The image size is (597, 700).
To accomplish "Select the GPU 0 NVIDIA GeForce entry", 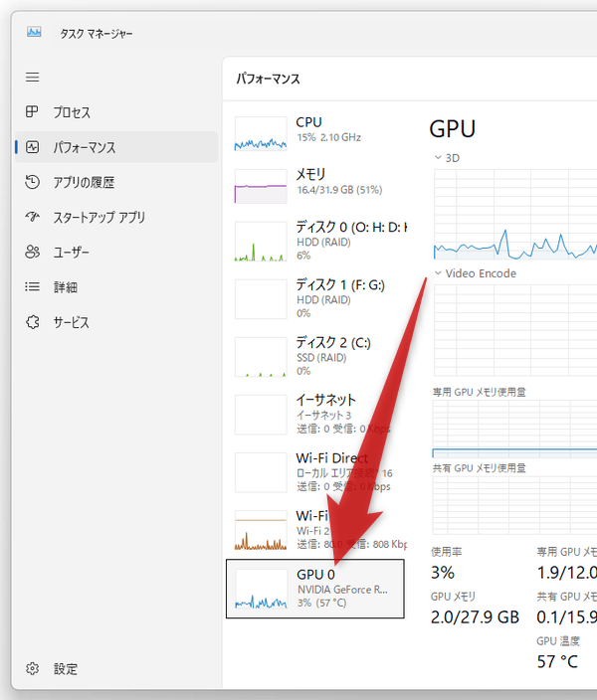I will click(315, 589).
